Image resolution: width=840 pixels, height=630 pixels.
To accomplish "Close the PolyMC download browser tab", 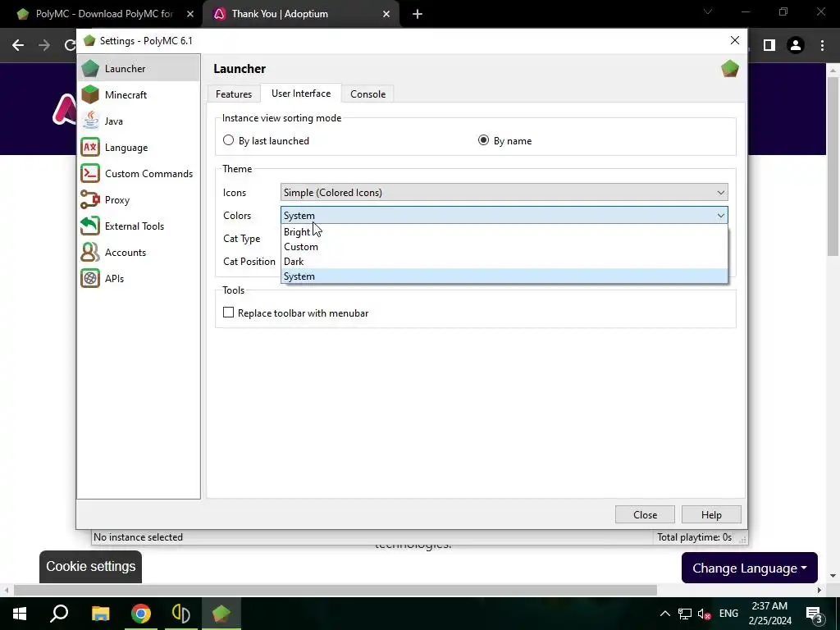I will tap(190, 14).
